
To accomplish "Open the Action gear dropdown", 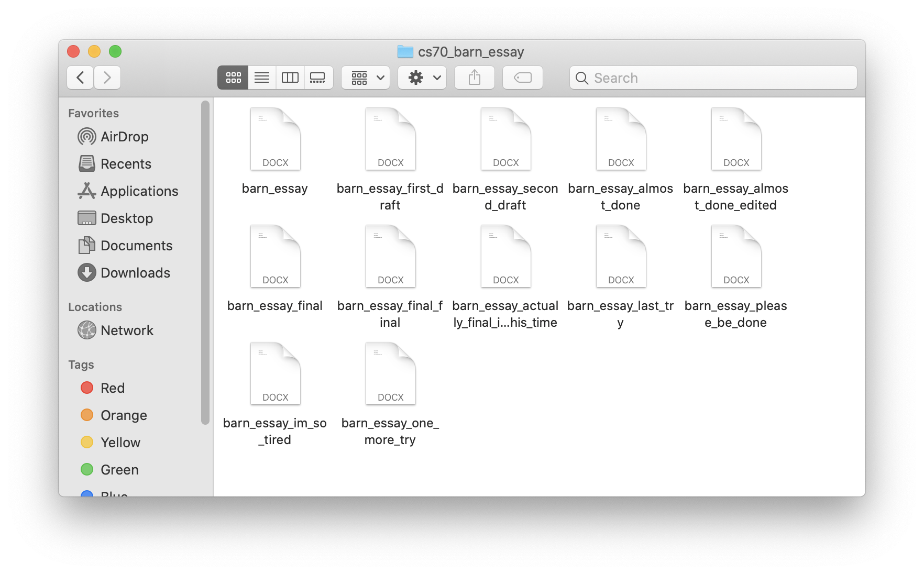I will 416,77.
